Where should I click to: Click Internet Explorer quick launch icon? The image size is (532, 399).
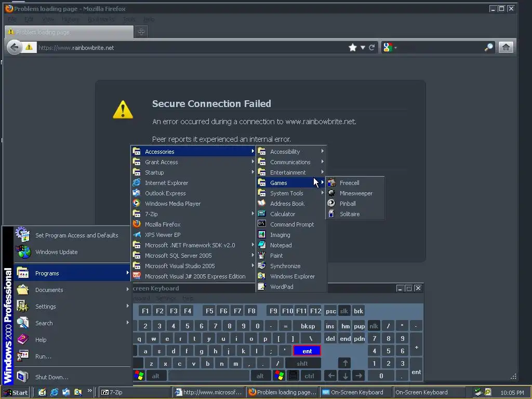tap(54, 393)
